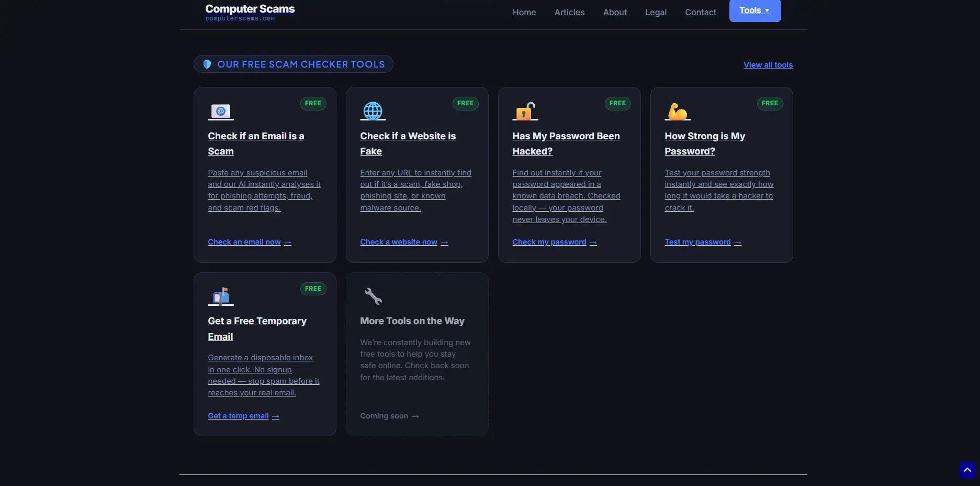Viewport: 980px width, 486px height.
Task: Click 'Coming soon' text on More Tools card
Action: point(389,416)
